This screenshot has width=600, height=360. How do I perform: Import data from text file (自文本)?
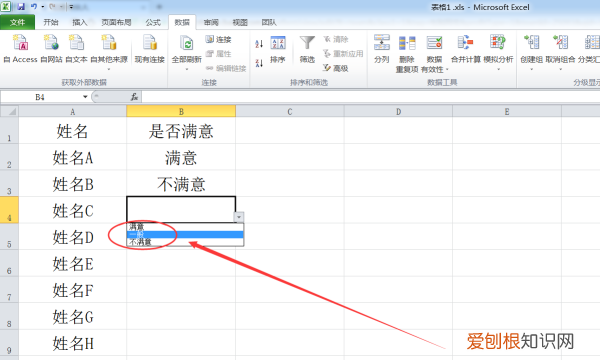point(77,48)
